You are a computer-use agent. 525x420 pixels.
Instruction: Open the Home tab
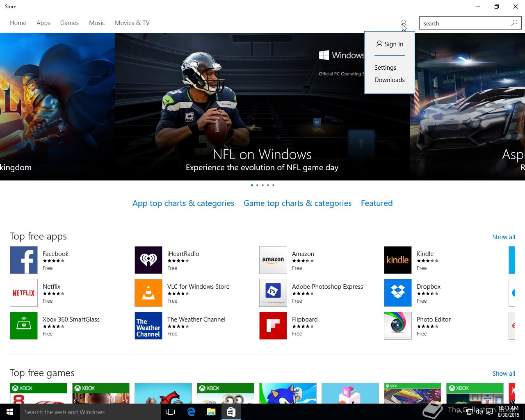pos(18,23)
